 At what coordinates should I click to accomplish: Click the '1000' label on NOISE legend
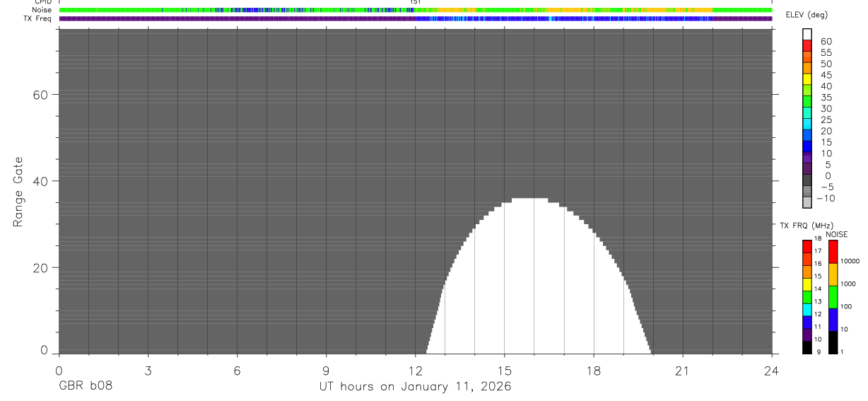[x=848, y=284]
